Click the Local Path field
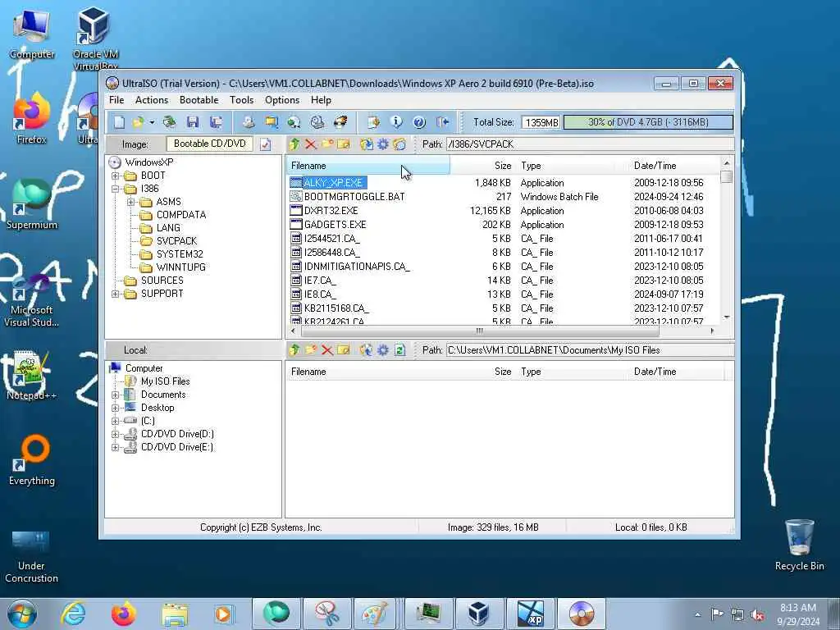The width and height of the screenshot is (840, 630). [x=590, y=350]
